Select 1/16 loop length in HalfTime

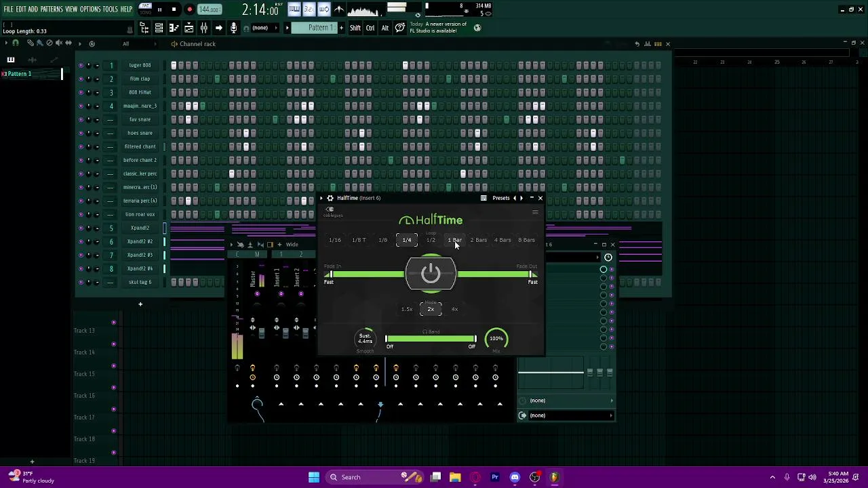click(x=335, y=240)
